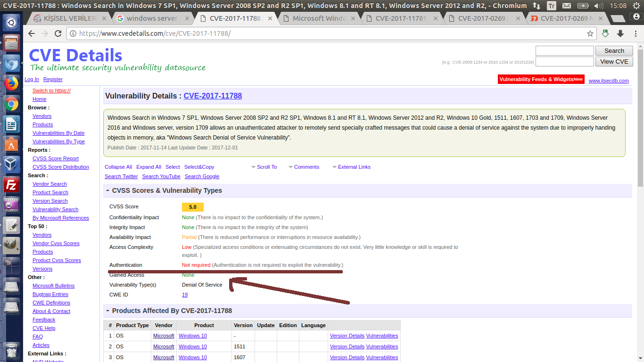Open the text editor notepad dock icon
Viewport: 644px width, 362px height.
tap(11, 225)
